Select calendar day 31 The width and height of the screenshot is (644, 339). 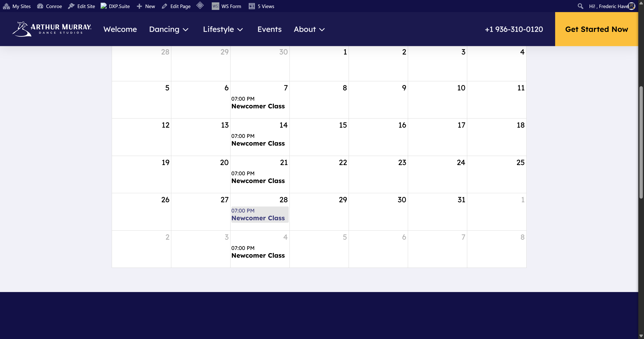[x=461, y=200]
